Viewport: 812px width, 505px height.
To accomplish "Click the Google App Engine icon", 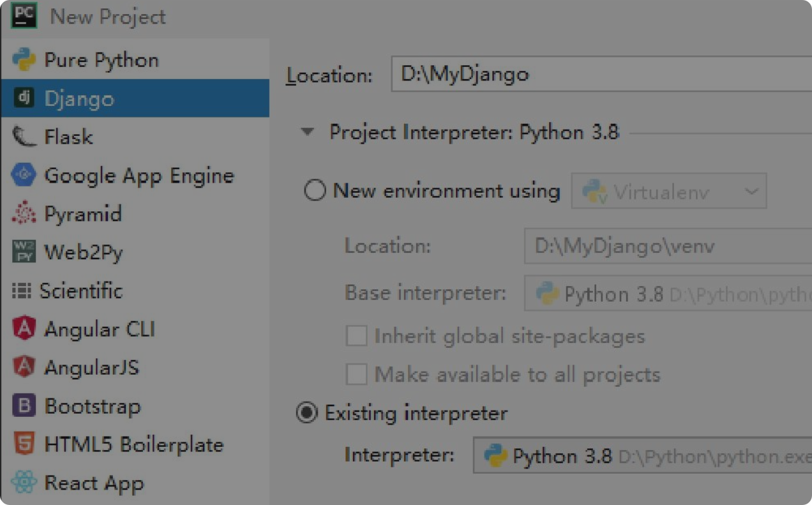I will [x=24, y=175].
